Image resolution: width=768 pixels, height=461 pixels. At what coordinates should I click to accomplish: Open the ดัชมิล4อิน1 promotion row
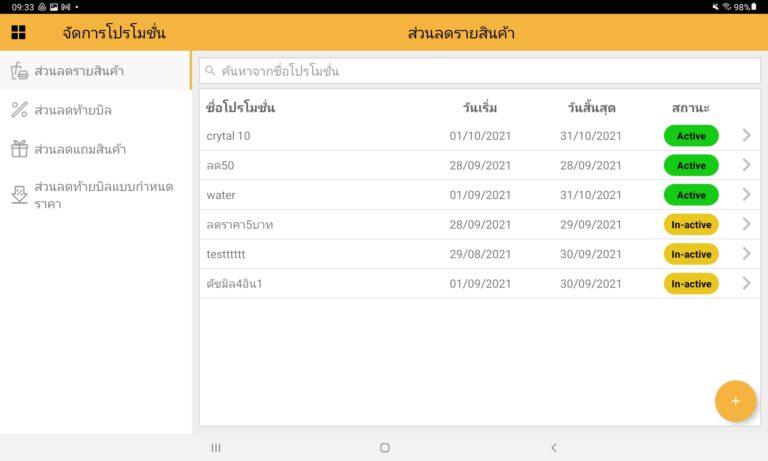pos(400,284)
